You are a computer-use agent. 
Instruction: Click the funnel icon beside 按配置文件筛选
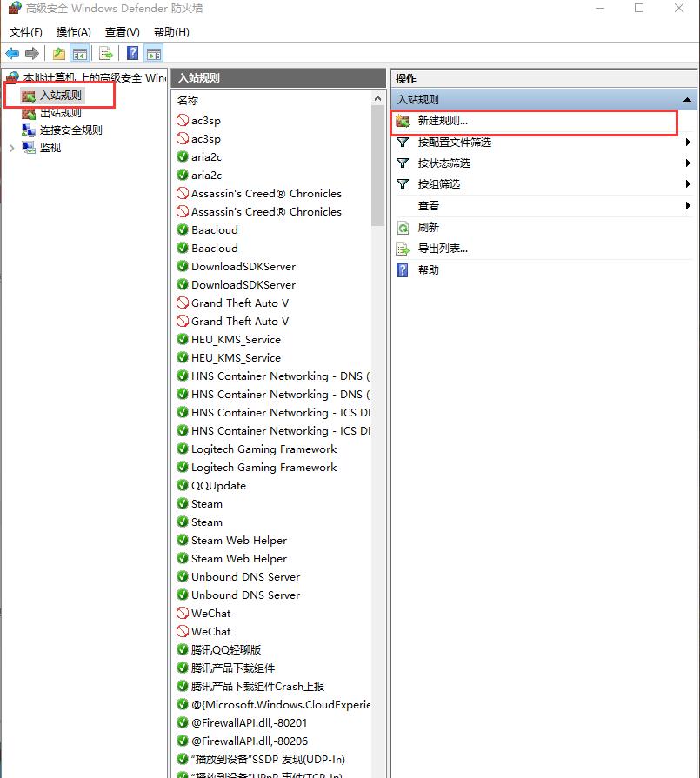(x=403, y=143)
